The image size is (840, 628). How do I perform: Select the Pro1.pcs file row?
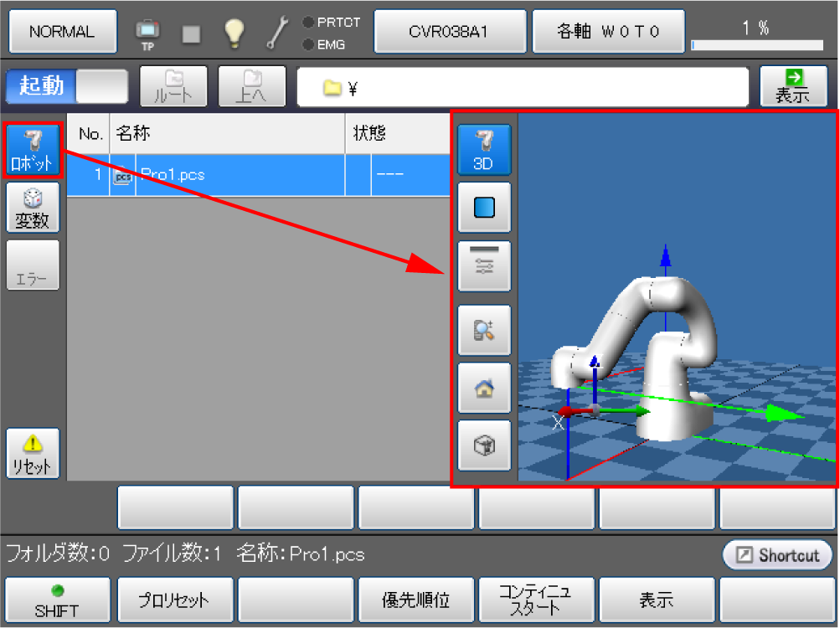[x=251, y=176]
